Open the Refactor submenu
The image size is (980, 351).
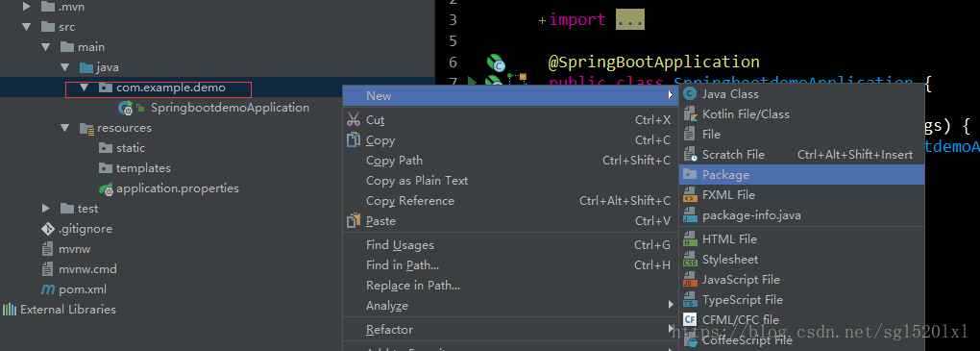(x=510, y=330)
